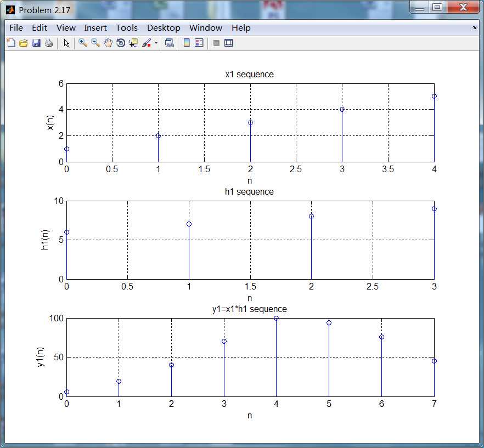Open the Desktop menu

click(x=164, y=28)
